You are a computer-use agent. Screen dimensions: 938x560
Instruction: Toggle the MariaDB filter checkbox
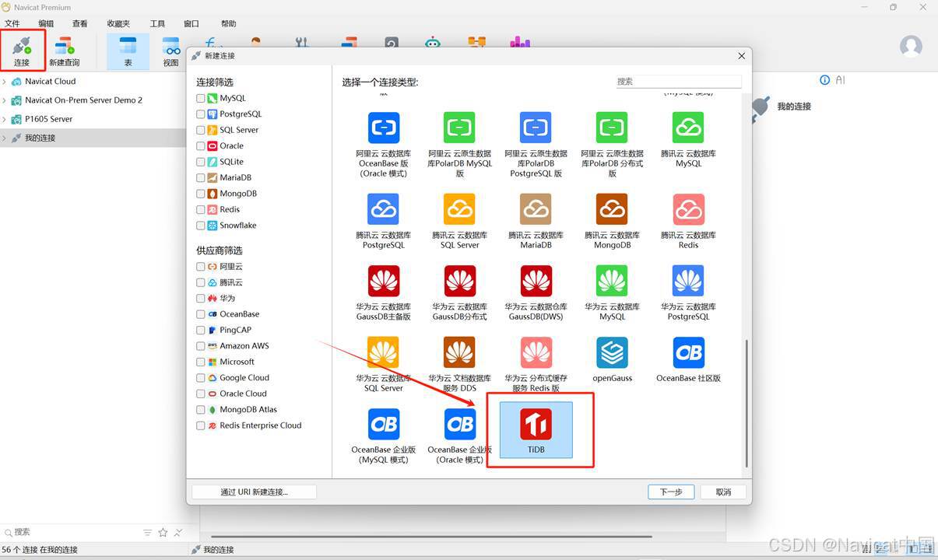201,177
